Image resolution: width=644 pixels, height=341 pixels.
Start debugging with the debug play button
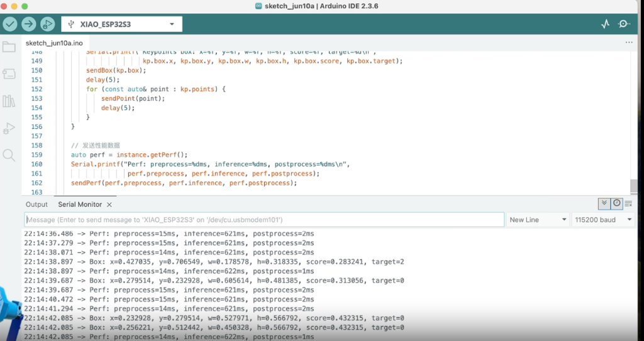tap(48, 24)
